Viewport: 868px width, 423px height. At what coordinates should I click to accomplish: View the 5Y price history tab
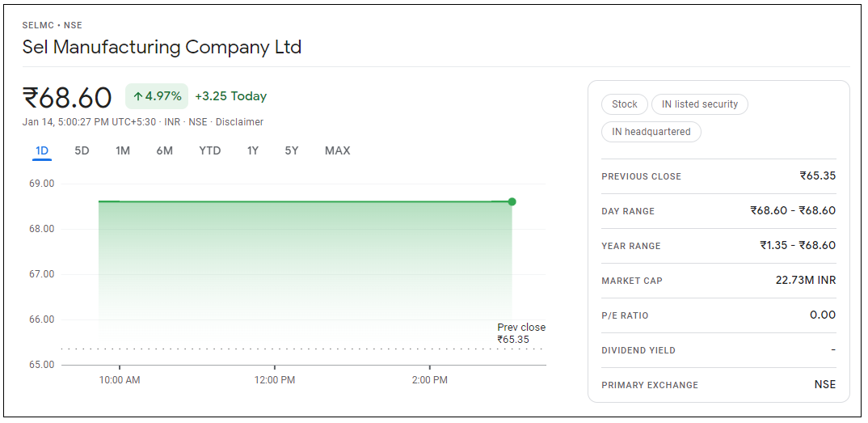point(292,150)
